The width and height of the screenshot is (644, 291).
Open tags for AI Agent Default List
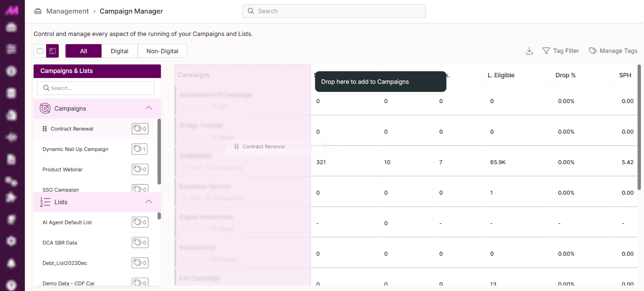140,222
